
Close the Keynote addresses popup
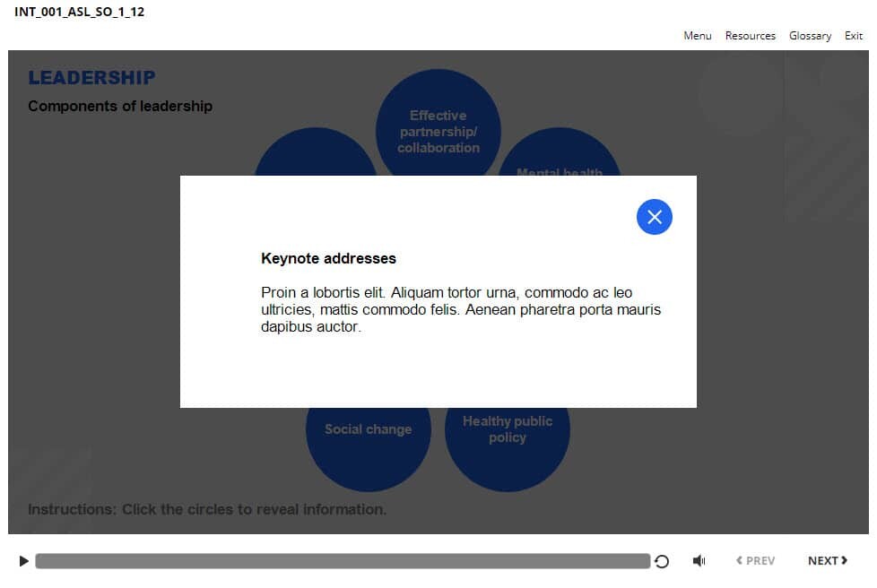(x=654, y=217)
